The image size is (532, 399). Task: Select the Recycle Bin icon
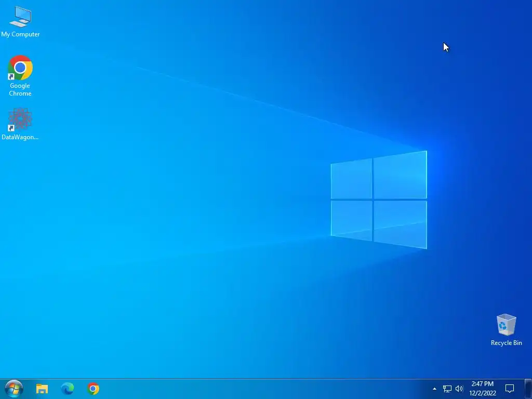[506, 330]
